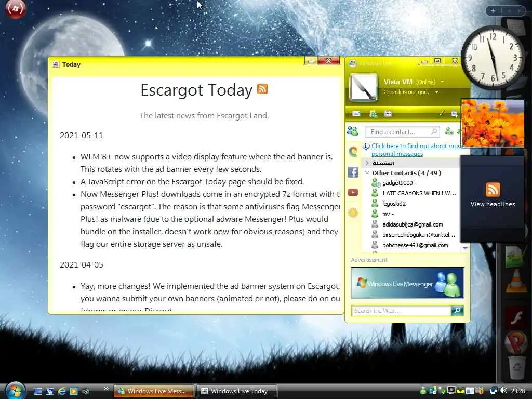Focus the Search the Web field
Screen dimensions: 532x399
coord(402,311)
